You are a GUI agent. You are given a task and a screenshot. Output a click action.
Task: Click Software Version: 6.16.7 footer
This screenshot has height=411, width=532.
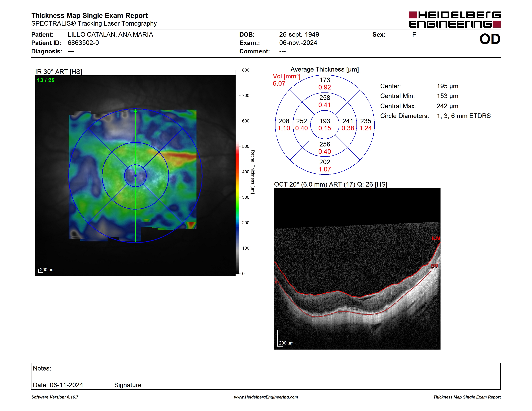pos(55,397)
